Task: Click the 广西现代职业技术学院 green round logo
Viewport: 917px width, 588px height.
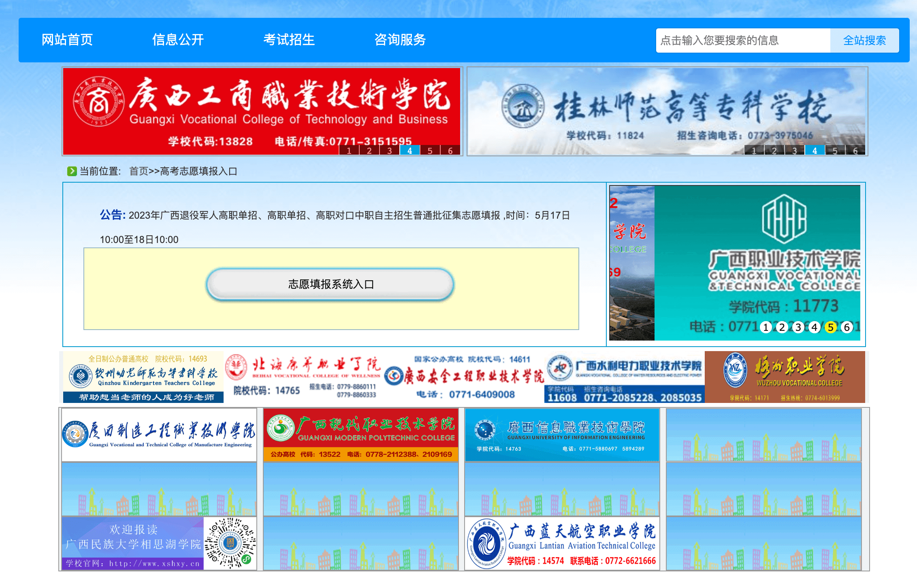Action: pos(281,428)
